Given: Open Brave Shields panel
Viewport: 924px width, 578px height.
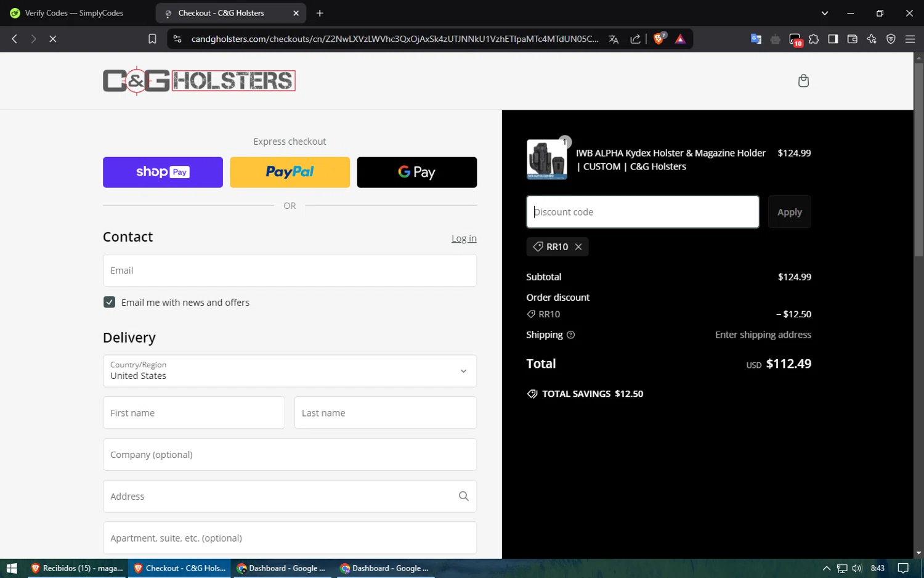Looking at the screenshot, I should 659,39.
